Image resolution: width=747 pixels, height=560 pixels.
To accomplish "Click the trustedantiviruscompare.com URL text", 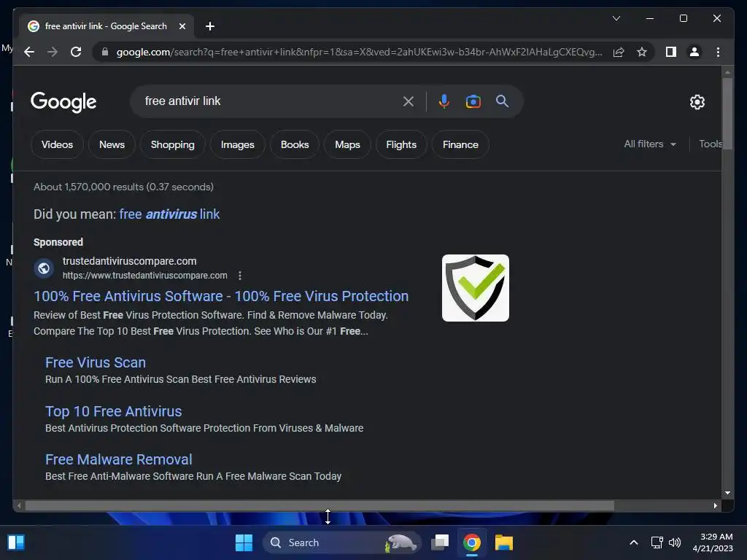I will tap(145, 275).
